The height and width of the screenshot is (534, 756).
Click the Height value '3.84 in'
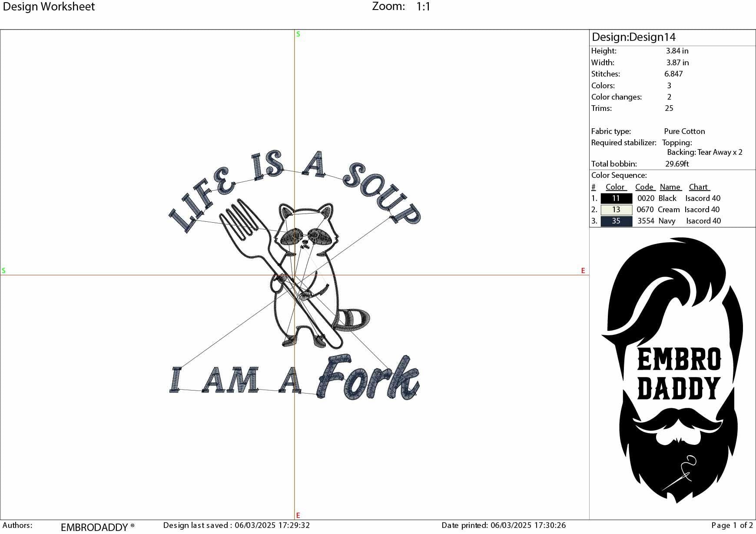click(x=677, y=51)
